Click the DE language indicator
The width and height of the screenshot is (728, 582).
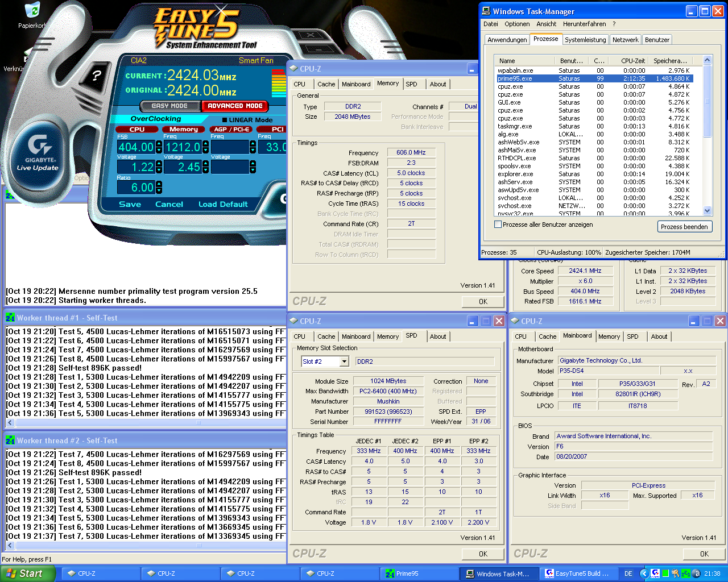[628, 574]
